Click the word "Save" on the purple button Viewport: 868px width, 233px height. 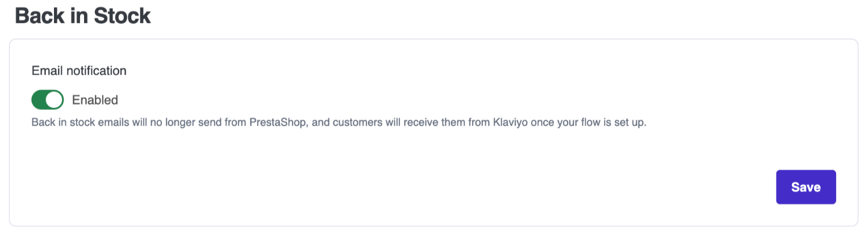pyautogui.click(x=806, y=187)
